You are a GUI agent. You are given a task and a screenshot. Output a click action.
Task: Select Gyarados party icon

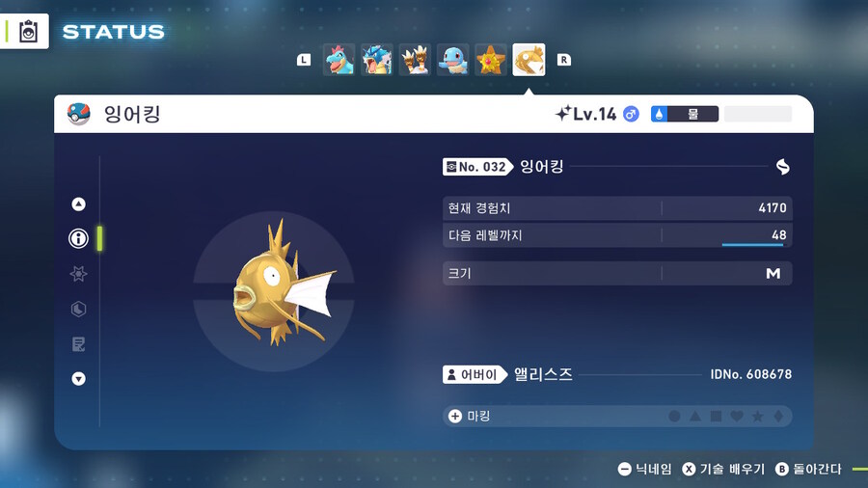point(377,60)
